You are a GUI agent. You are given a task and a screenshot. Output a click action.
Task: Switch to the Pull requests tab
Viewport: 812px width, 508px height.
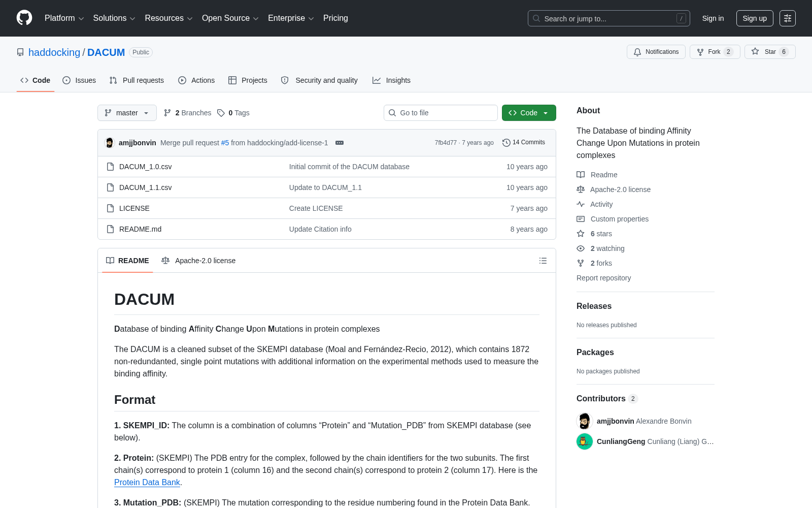[137, 80]
